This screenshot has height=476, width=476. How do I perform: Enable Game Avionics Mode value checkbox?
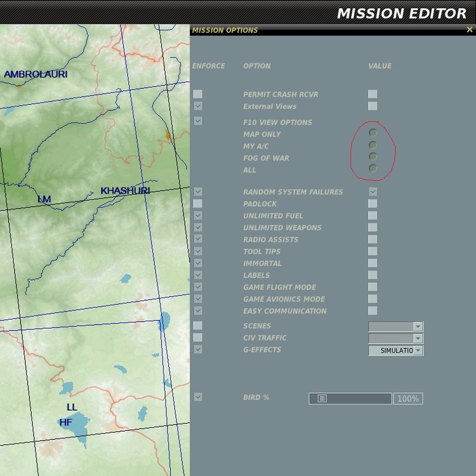[x=373, y=299]
